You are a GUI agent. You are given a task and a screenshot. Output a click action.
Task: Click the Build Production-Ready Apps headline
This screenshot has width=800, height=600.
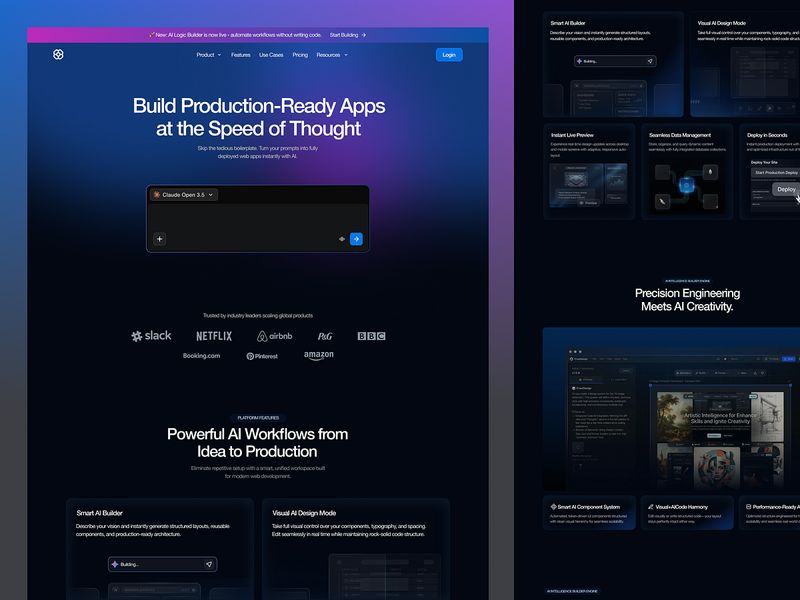click(x=259, y=117)
